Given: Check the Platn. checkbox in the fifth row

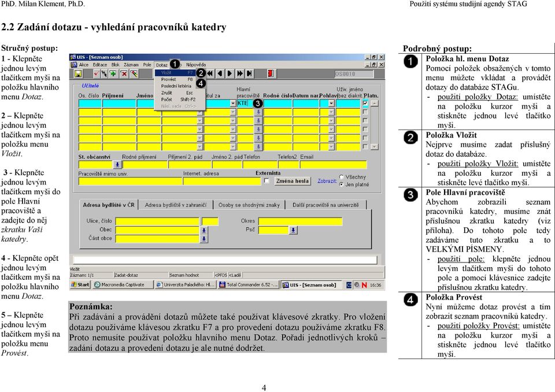Looking at the screenshot, I should click(365, 138).
